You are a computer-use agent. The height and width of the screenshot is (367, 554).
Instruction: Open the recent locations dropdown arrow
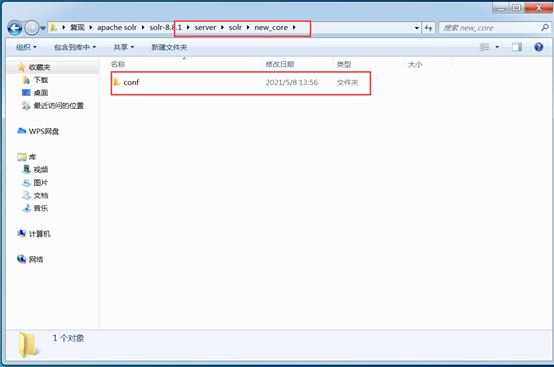click(x=43, y=28)
